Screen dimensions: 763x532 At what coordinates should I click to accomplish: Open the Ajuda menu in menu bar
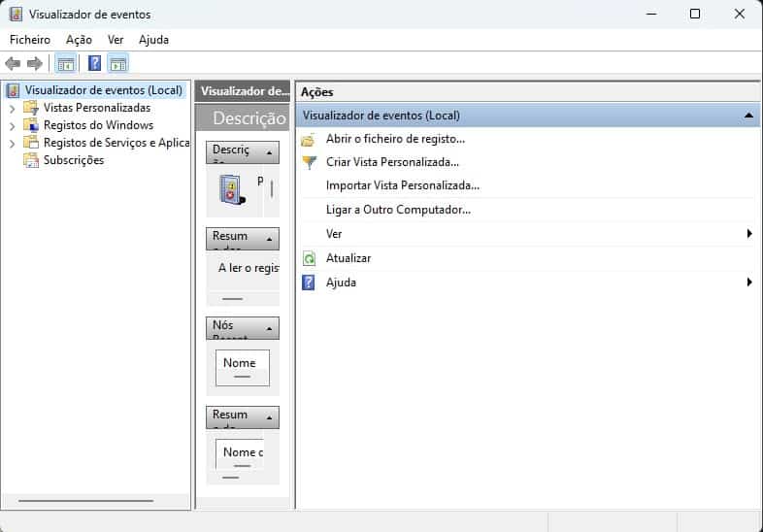[x=153, y=40]
